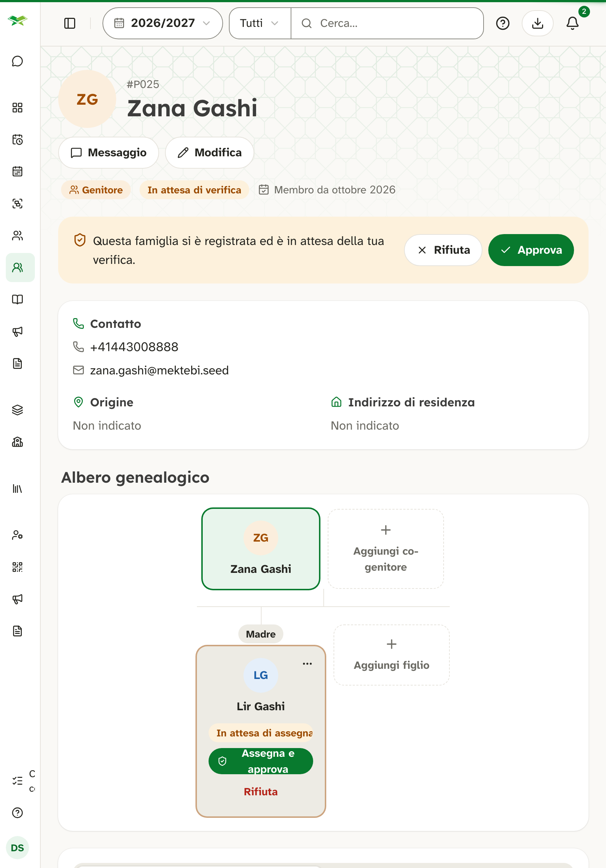Toggle sidebar with the panel icon

[x=70, y=23]
